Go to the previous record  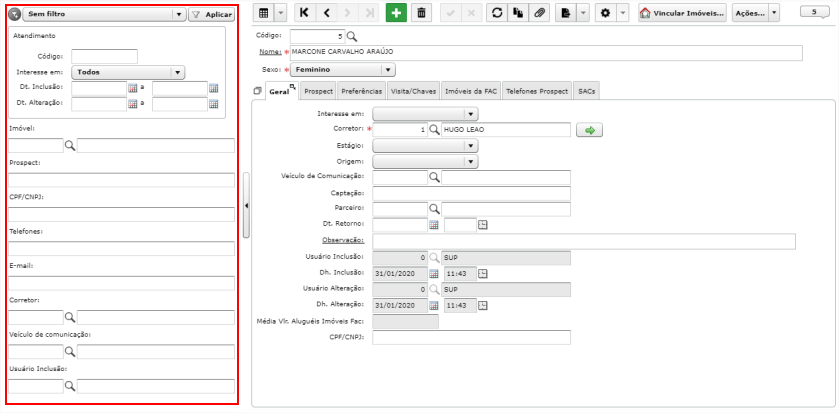[x=326, y=13]
